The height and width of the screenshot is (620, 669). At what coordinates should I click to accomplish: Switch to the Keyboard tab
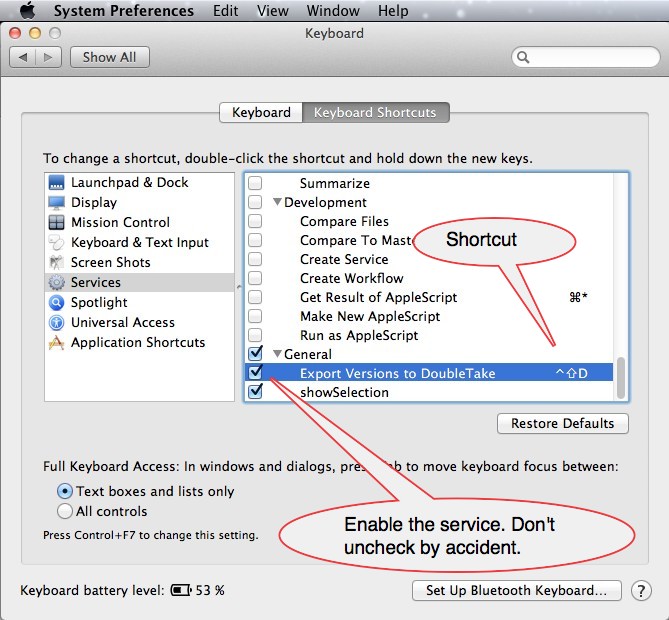pyautogui.click(x=261, y=113)
